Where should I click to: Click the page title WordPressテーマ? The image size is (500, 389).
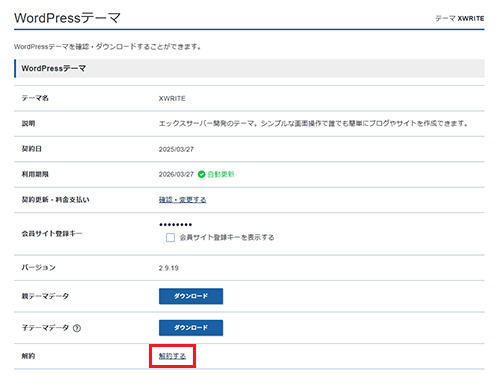(x=67, y=18)
